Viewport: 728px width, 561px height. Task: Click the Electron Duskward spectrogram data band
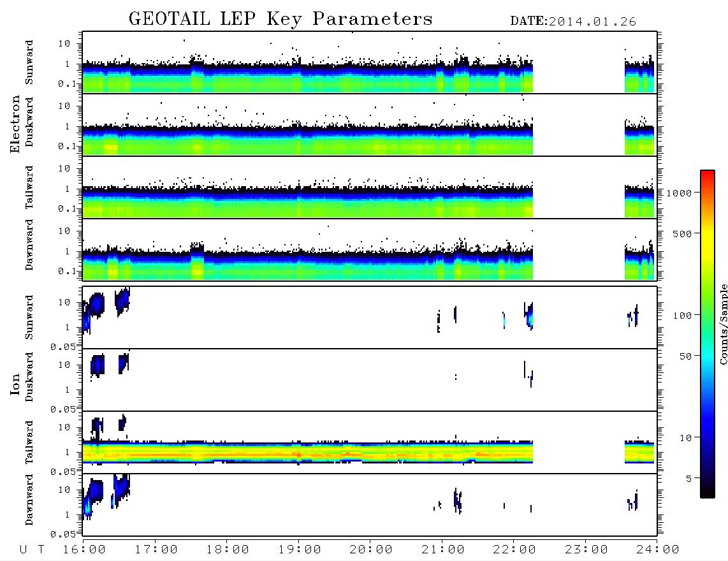click(307, 140)
